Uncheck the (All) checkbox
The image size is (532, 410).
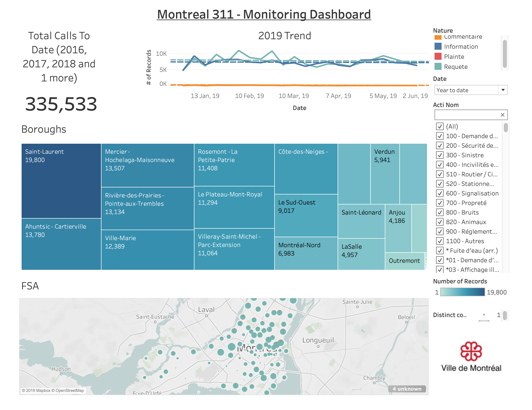coord(440,126)
